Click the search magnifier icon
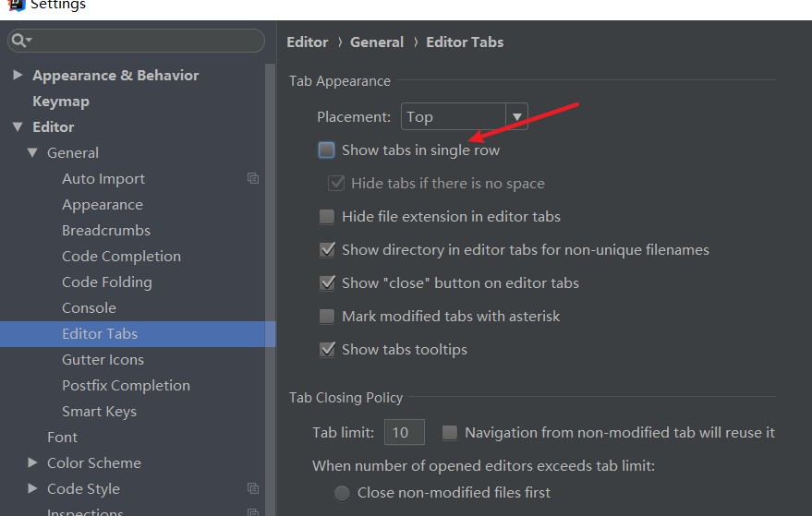 tap(20, 41)
